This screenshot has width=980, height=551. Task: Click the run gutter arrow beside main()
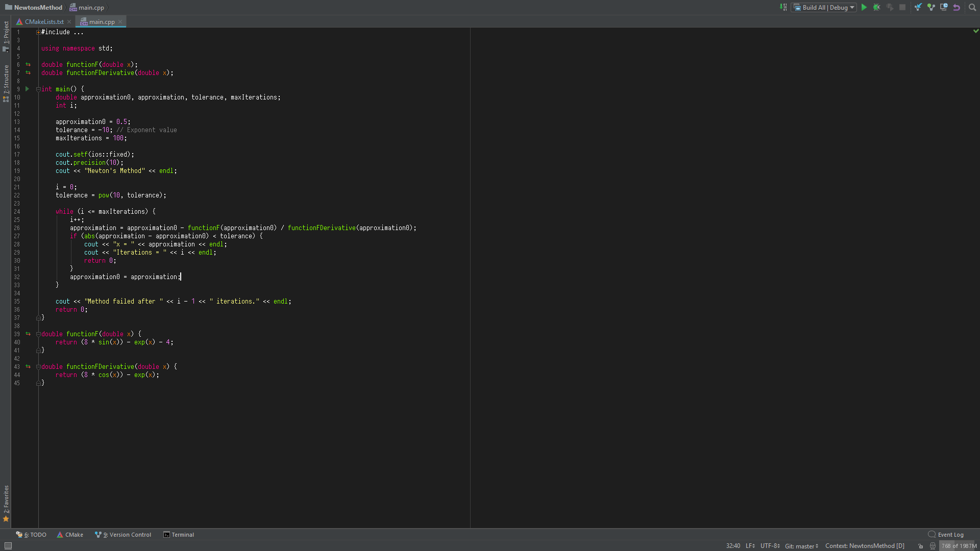28,89
